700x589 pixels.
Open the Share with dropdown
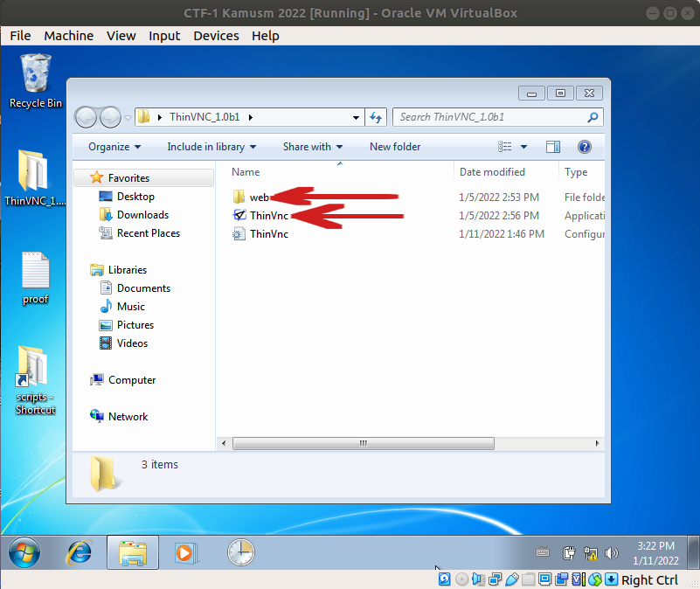[x=313, y=147]
